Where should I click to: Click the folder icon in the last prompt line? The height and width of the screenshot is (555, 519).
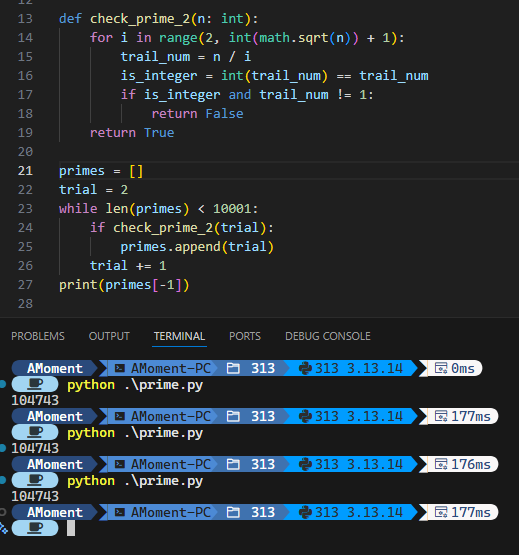point(233,512)
